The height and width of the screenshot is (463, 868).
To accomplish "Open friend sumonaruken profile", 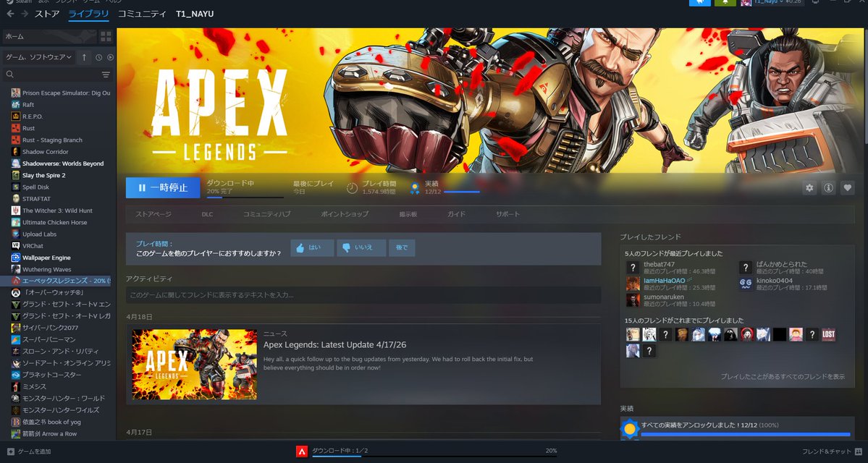I will pyautogui.click(x=663, y=297).
